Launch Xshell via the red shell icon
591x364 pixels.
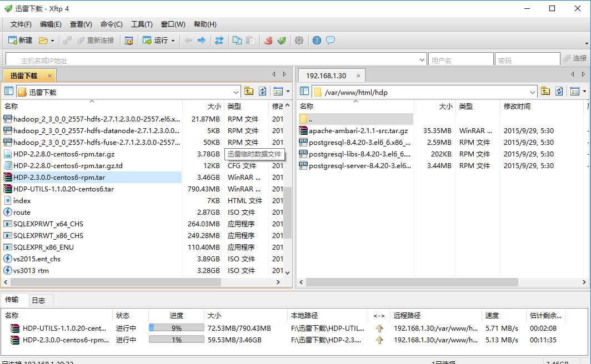pos(268,41)
